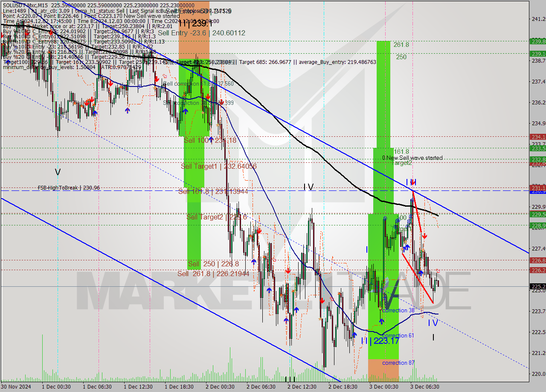Select the '2 Dec 00:30' time axis label
Screen dimensions: 546x392
tap(220, 387)
